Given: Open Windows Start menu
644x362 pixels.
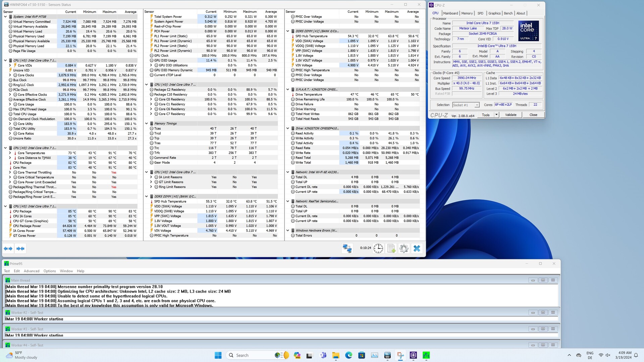Looking at the screenshot, I should click(218, 355).
